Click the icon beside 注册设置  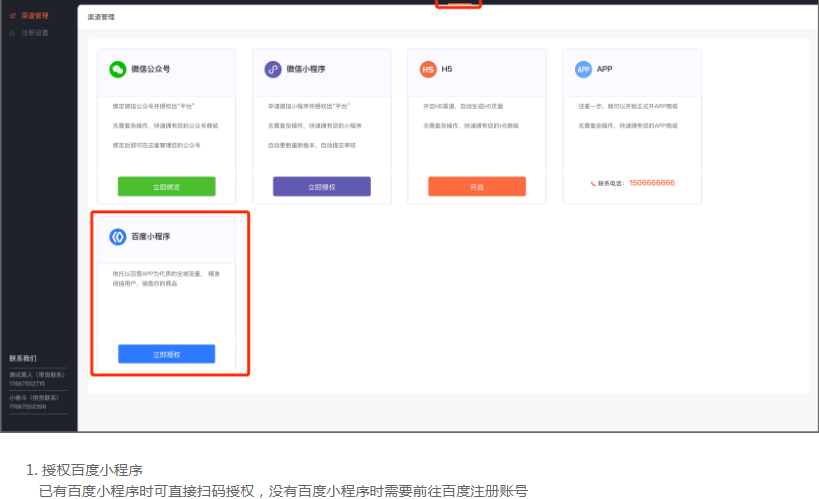[x=13, y=33]
